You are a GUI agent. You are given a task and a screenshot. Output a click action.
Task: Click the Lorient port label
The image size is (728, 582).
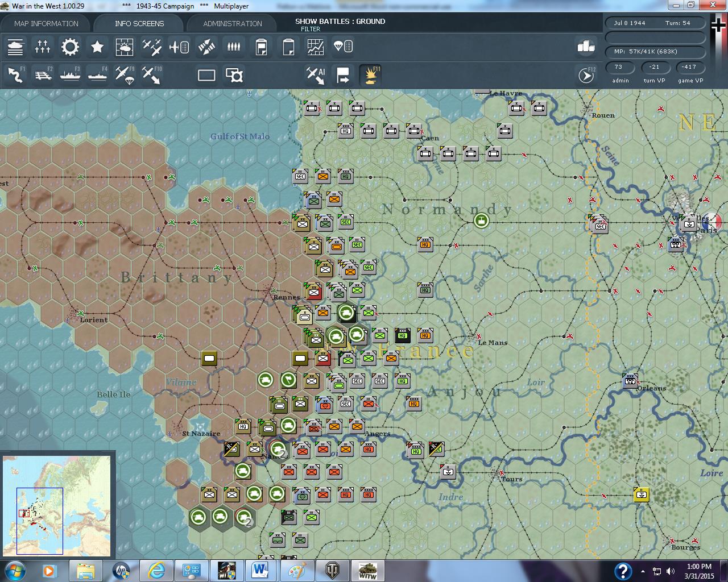[x=94, y=320]
